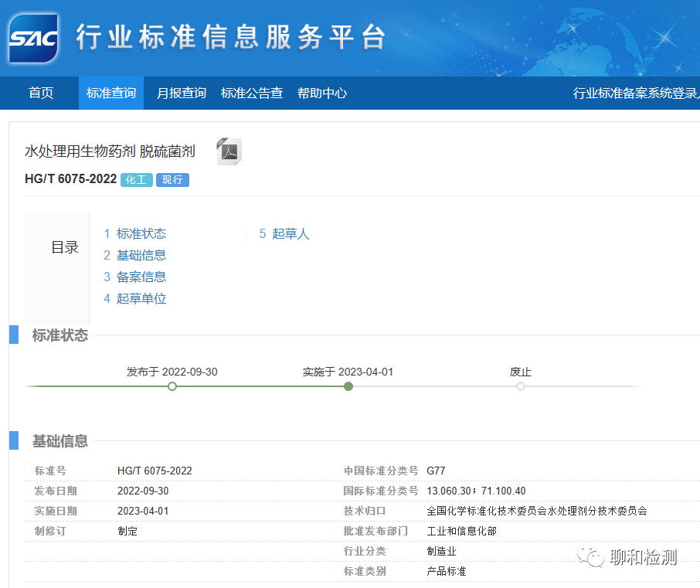Jump to 起草单位 in contents
The width and height of the screenshot is (700, 588).
click(141, 298)
